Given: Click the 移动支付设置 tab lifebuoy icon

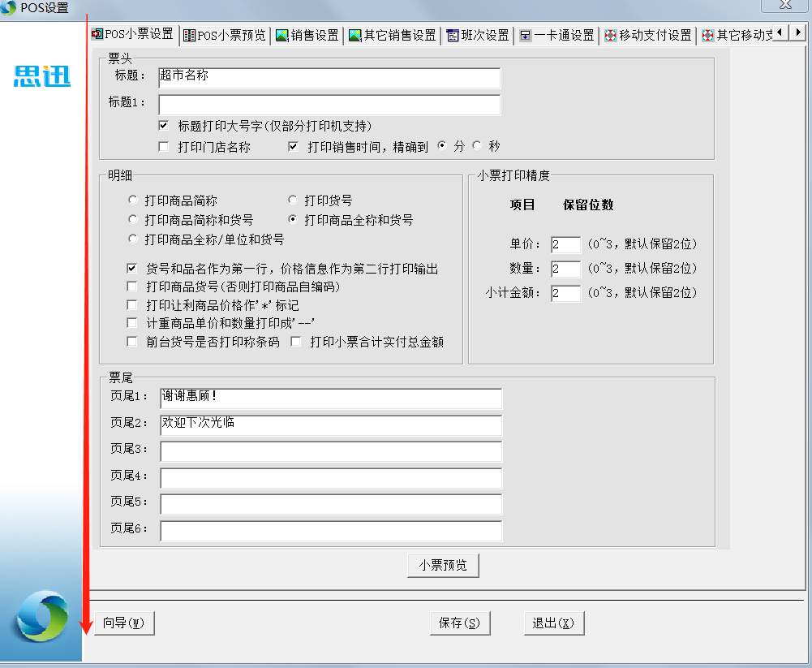Looking at the screenshot, I should coord(611,36).
